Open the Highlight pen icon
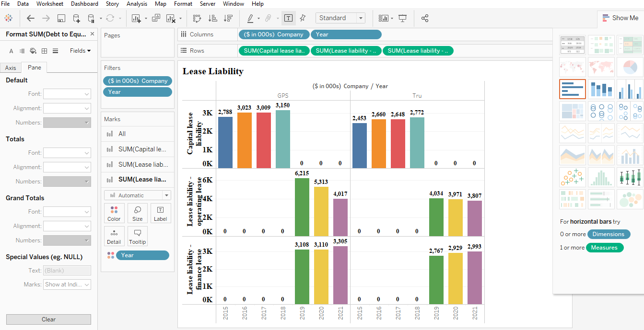This screenshot has width=644, height=330. click(251, 18)
